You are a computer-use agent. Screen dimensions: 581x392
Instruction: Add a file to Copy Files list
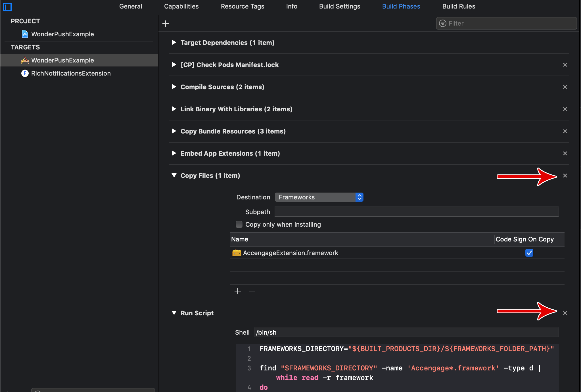pyautogui.click(x=238, y=291)
